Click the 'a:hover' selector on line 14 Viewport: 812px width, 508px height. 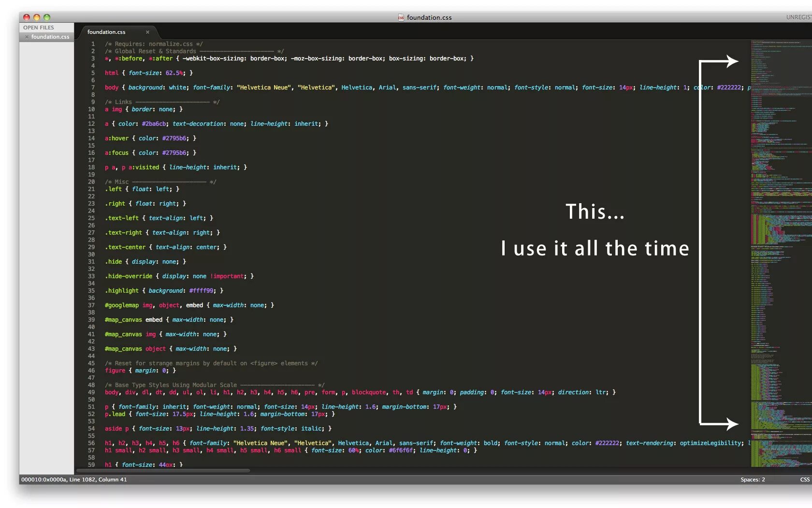point(117,138)
